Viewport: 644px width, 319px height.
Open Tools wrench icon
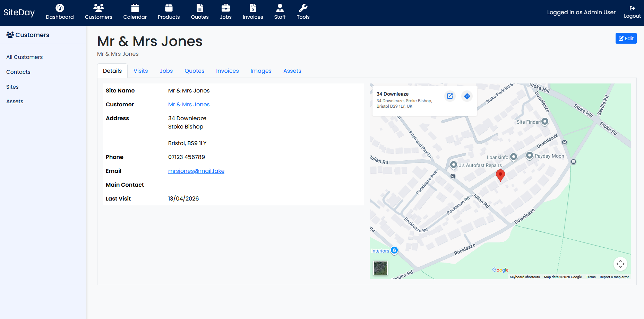tap(303, 8)
